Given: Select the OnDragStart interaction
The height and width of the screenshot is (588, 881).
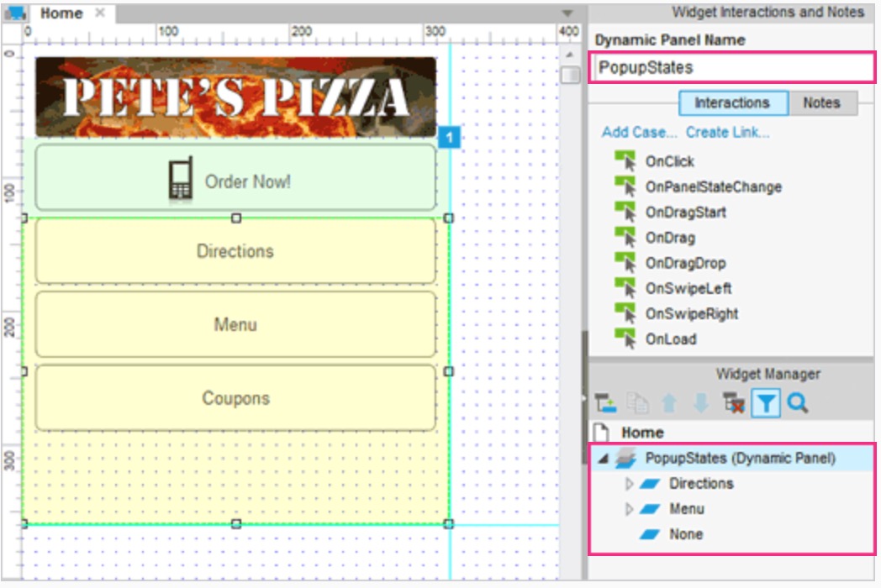Looking at the screenshot, I should [685, 213].
